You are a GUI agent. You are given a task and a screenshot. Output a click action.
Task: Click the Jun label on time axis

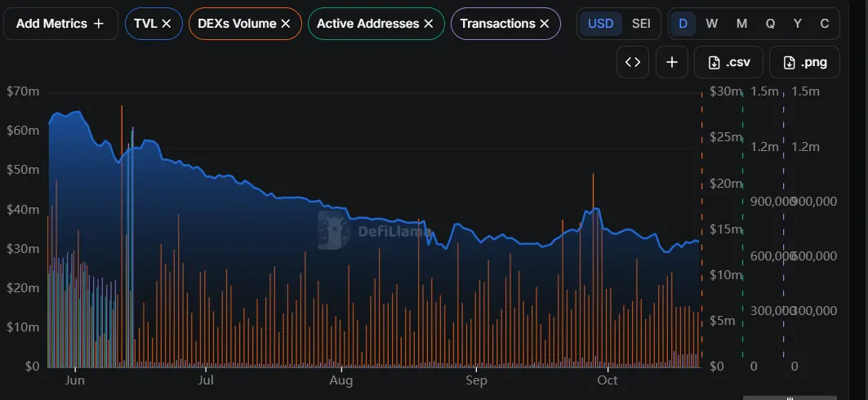pyautogui.click(x=75, y=380)
